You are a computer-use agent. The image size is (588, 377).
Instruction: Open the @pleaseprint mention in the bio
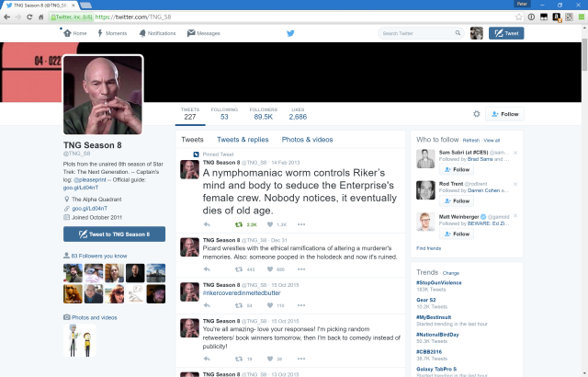point(90,179)
